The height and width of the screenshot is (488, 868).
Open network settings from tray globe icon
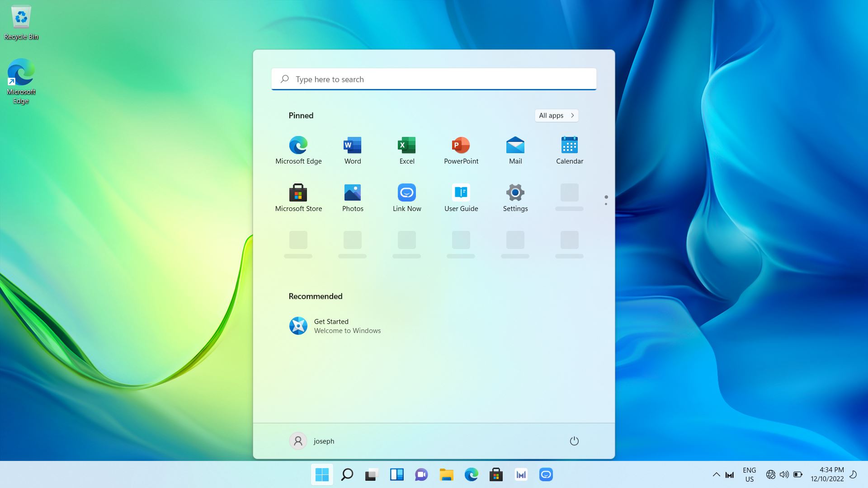[771, 474]
